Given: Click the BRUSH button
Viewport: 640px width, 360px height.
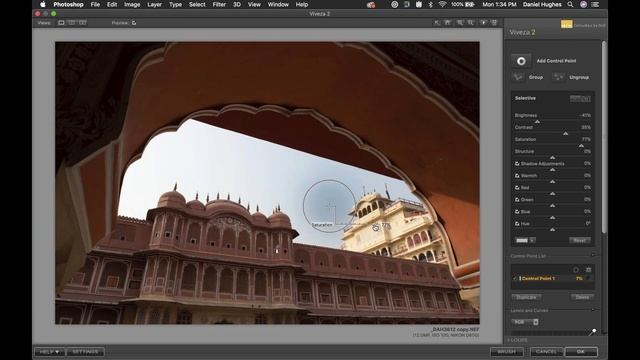Looking at the screenshot, I should coord(507,352).
